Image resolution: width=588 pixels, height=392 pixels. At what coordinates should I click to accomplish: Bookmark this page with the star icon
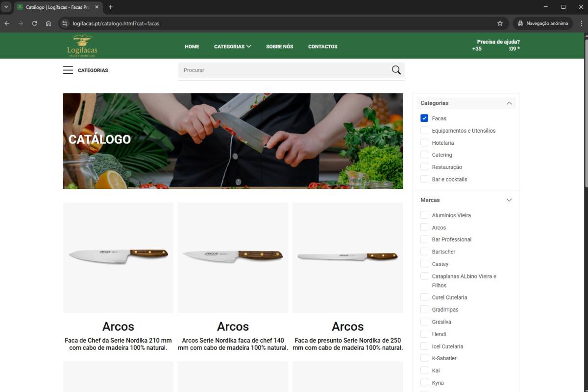(500, 23)
